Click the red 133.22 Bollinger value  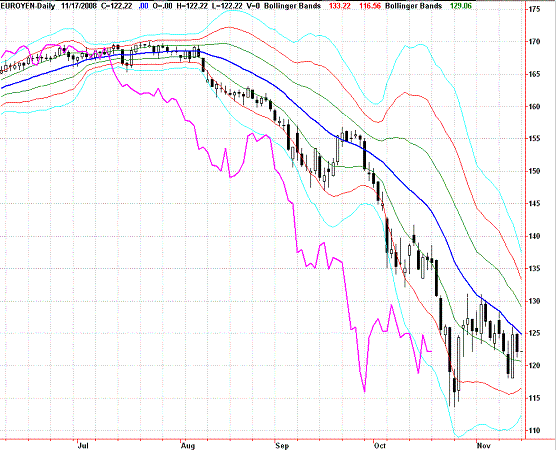click(x=339, y=6)
